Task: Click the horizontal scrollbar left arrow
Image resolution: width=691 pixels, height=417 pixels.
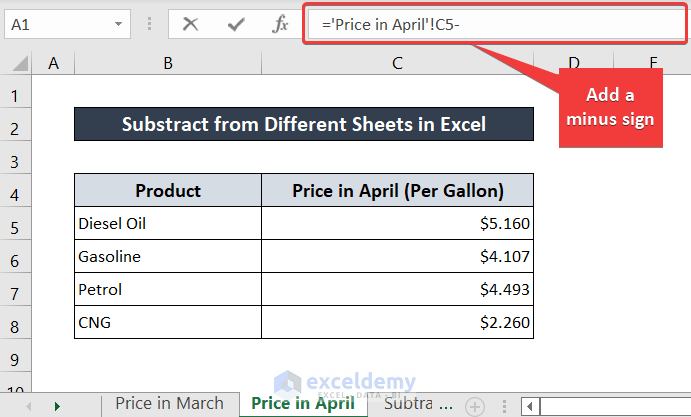Action: point(529,405)
